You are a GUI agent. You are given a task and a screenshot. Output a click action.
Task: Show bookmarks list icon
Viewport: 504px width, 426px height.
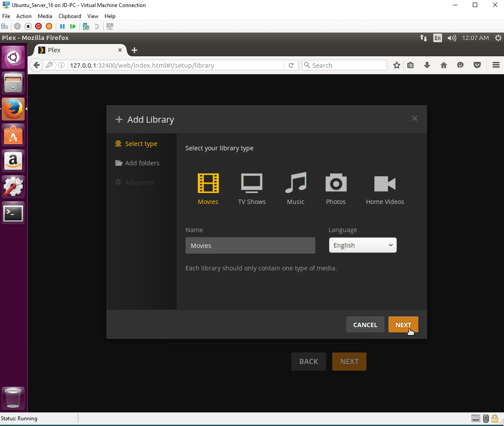[410, 65]
